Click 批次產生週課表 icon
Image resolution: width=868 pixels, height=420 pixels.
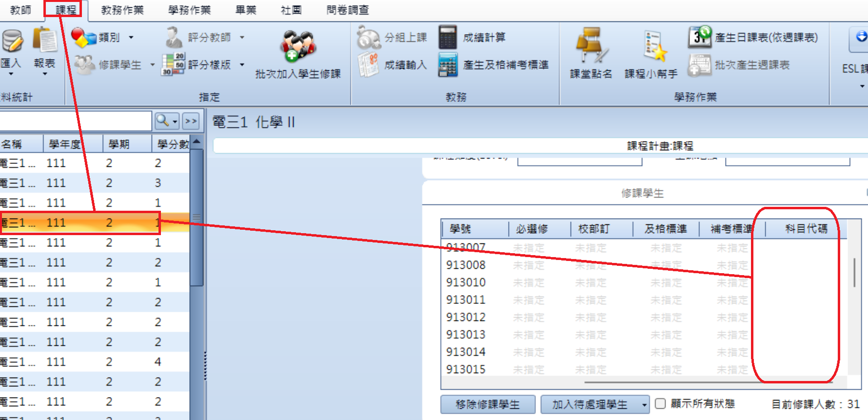(700, 65)
